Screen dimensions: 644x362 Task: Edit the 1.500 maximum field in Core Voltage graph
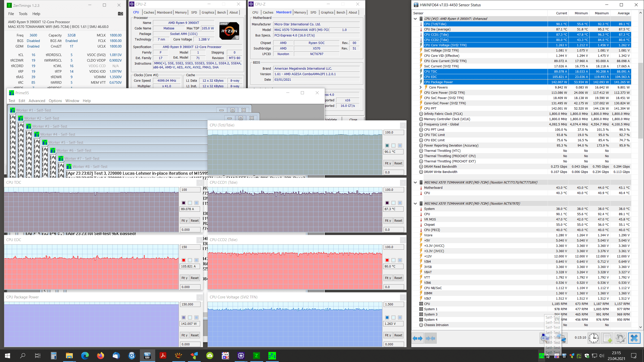[394, 304]
